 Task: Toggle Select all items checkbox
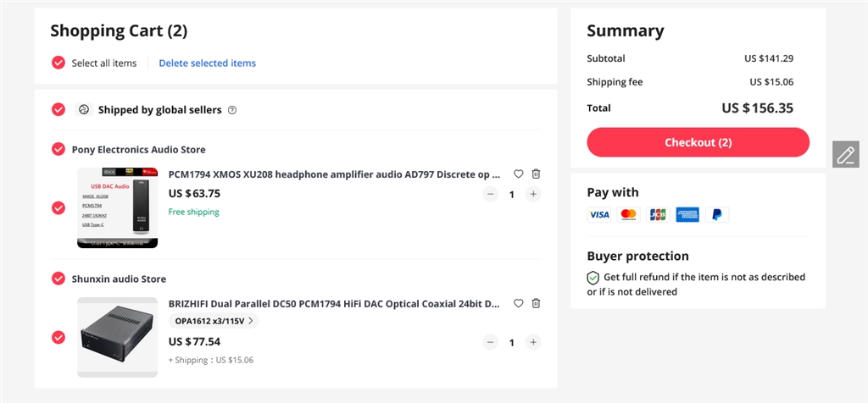58,63
